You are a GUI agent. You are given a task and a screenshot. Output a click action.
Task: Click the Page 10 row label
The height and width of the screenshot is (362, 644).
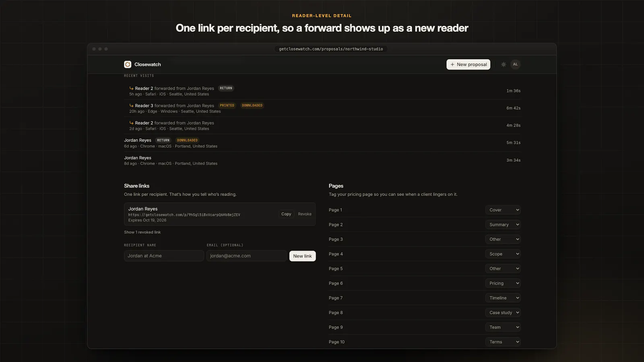(336, 342)
